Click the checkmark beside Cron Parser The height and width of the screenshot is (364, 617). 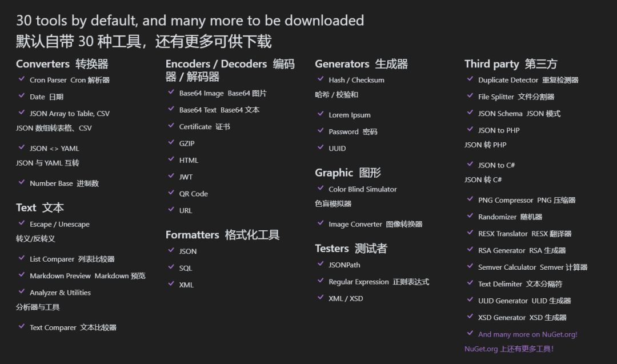tap(21, 79)
